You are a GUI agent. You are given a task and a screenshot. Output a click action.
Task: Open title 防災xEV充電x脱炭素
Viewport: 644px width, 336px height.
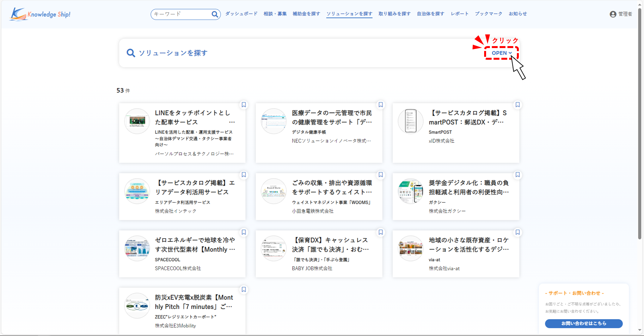coord(194,302)
